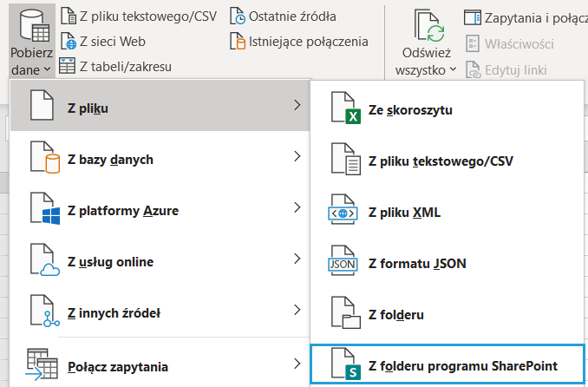
Task: Select Ze skoroszytu Excel file icon
Action: pos(346,110)
